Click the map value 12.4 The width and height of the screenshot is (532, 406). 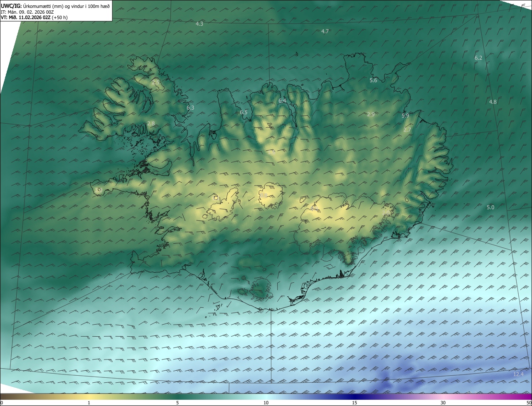coord(518,375)
